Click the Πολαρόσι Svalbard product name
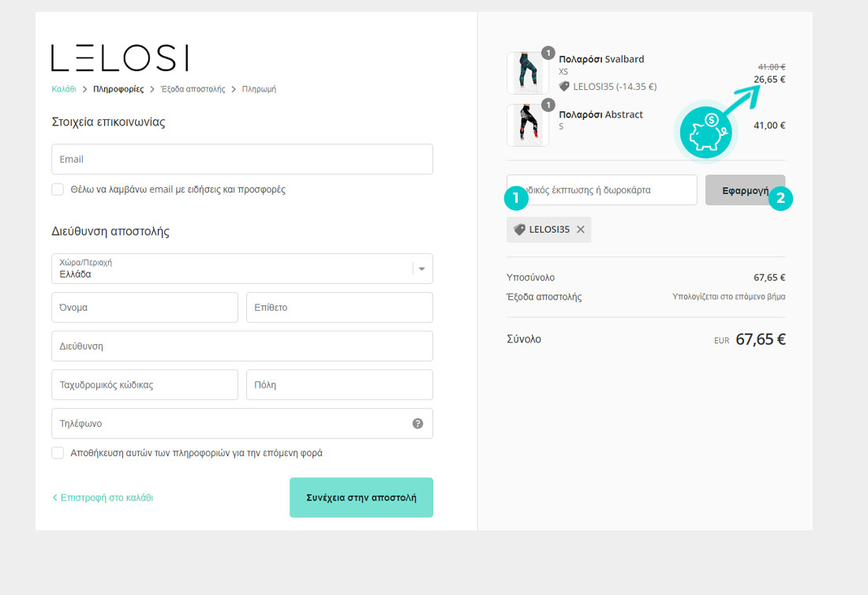The height and width of the screenshot is (595, 868). pyautogui.click(x=601, y=59)
